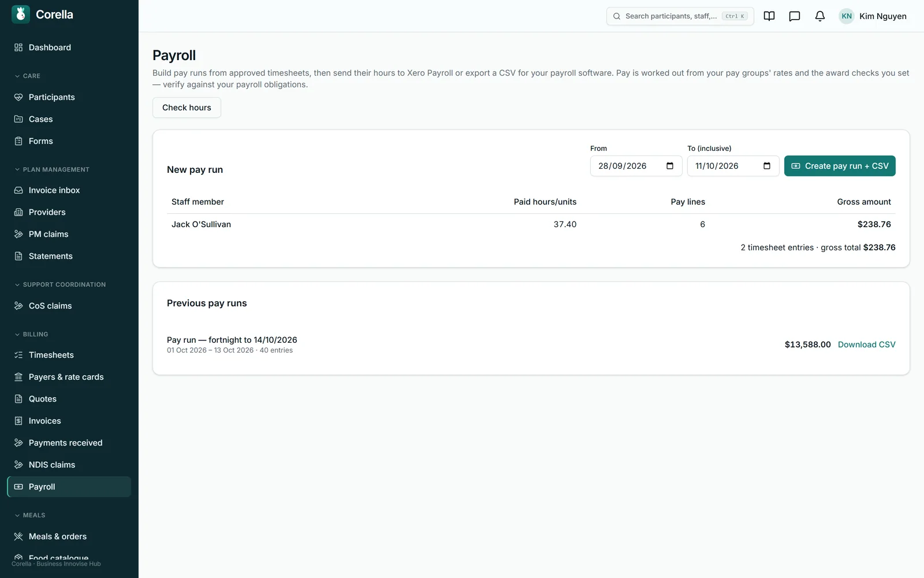Viewport: 924px width, 578px height.
Task: Focus the search participants box
Action: [680, 16]
